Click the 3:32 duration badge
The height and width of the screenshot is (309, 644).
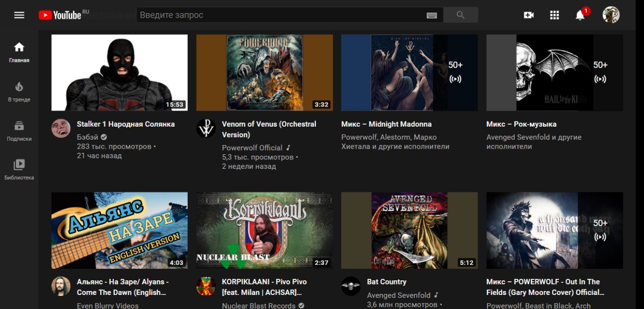[x=321, y=105]
